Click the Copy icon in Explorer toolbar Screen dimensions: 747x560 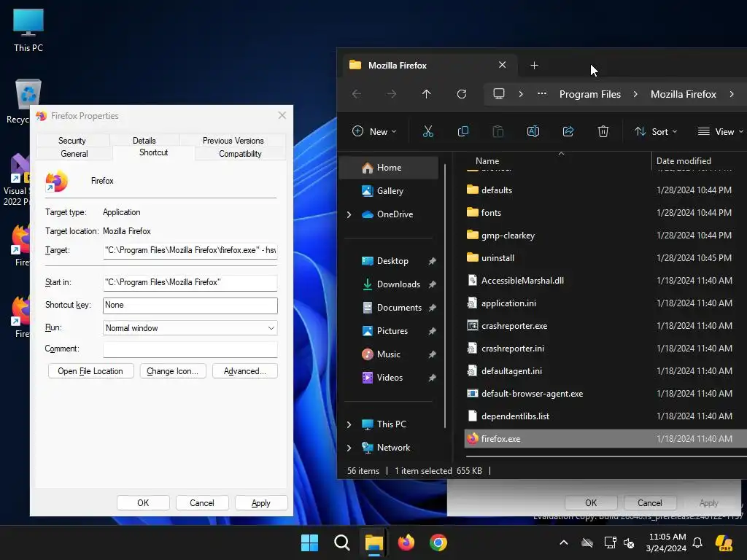462,131
